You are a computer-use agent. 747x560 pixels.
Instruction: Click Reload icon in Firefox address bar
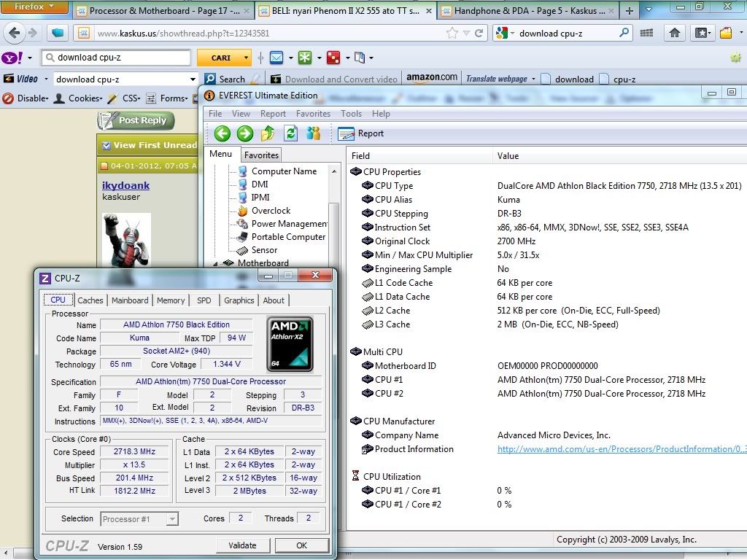click(x=479, y=33)
